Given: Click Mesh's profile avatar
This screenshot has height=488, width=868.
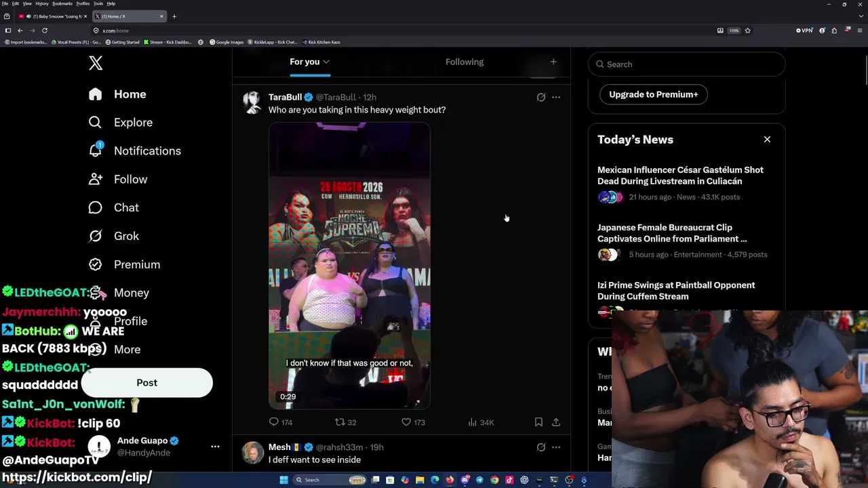Looking at the screenshot, I should 253,453.
